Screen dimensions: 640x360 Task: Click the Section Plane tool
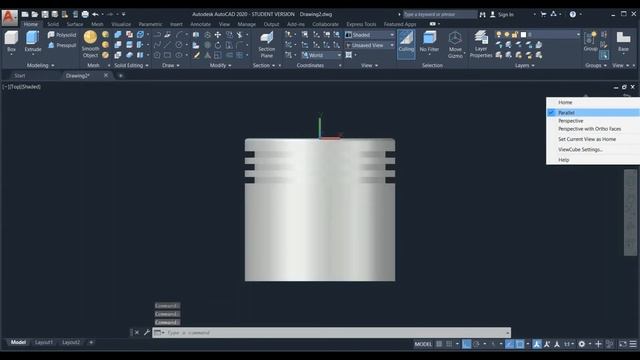click(x=267, y=45)
